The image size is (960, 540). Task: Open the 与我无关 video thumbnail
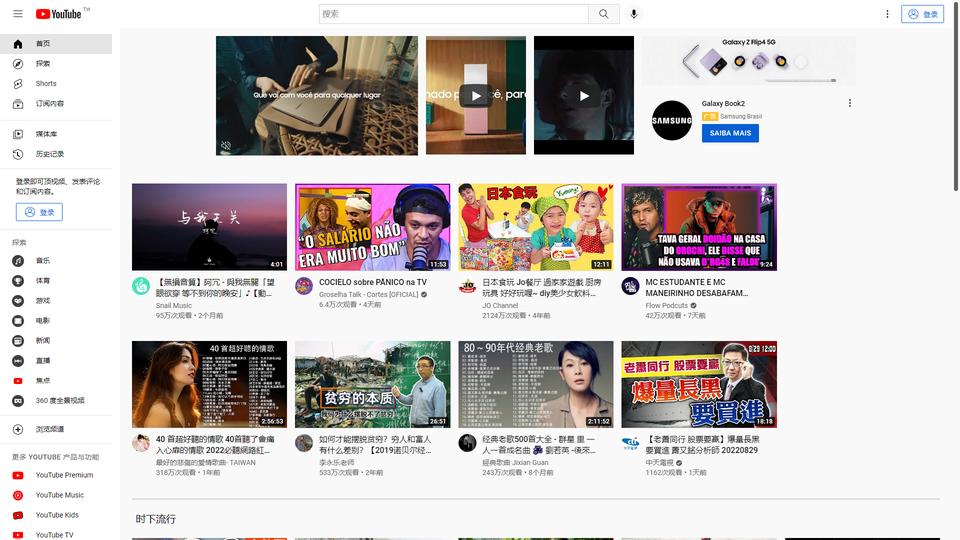pos(209,227)
